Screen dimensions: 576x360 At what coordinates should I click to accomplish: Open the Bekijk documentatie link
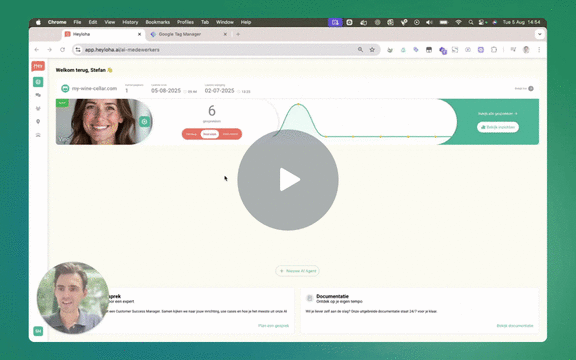click(515, 326)
